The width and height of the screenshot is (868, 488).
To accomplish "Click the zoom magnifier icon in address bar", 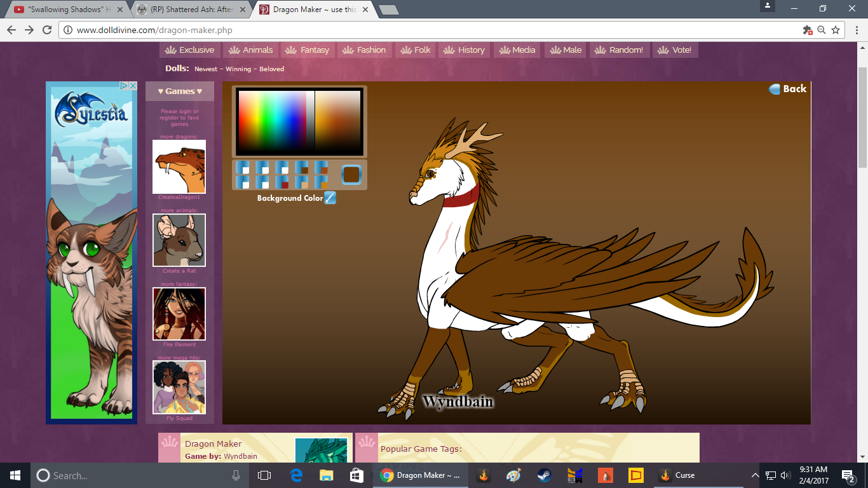I will [822, 30].
